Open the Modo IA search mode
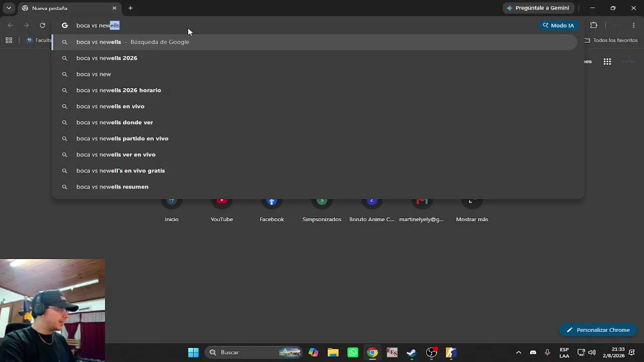 coord(558,25)
